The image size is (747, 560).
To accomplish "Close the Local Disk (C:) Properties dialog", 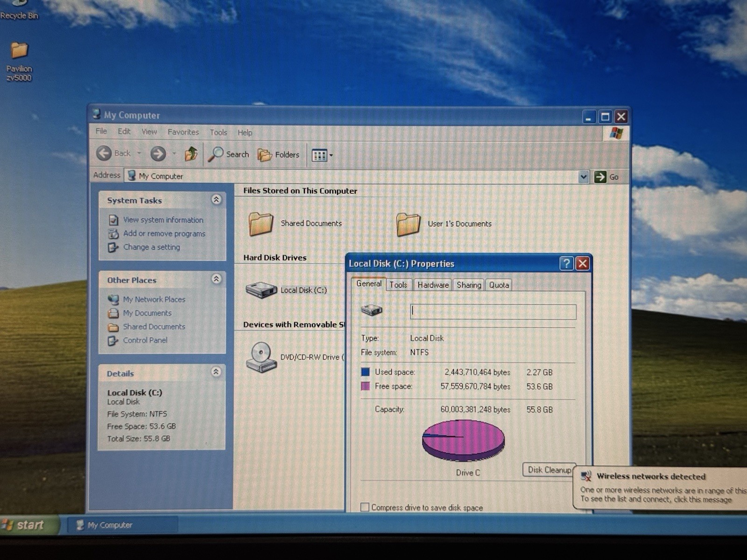I will [x=582, y=264].
